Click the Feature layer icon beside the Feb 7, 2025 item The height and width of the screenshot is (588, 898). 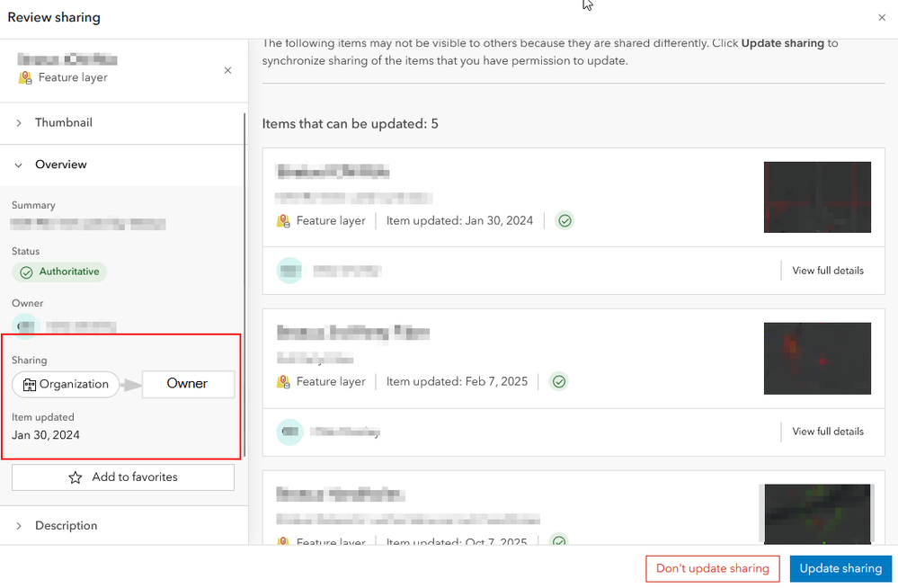click(x=282, y=380)
